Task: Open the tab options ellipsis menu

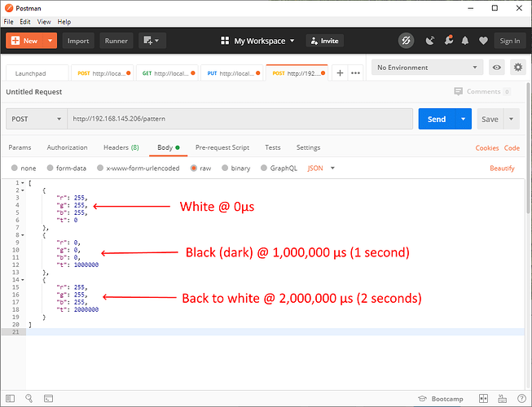Action: [355, 73]
